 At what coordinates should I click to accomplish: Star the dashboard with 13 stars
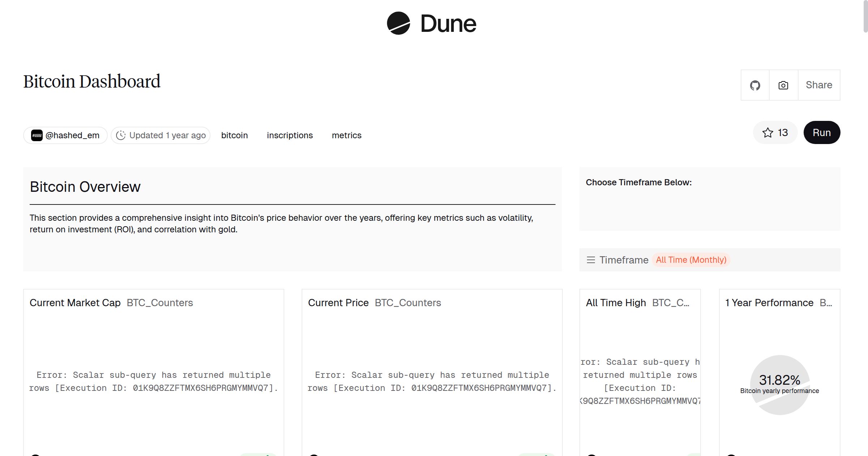click(775, 133)
